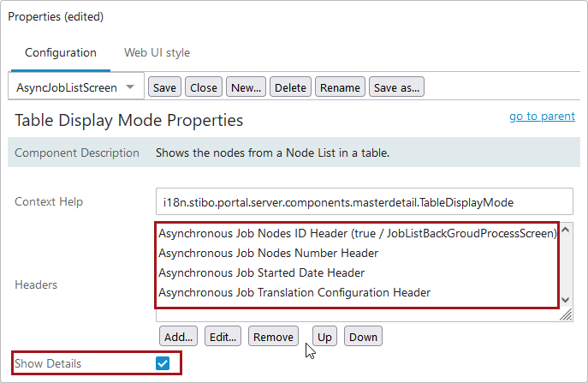Click the Delete button

290,87
